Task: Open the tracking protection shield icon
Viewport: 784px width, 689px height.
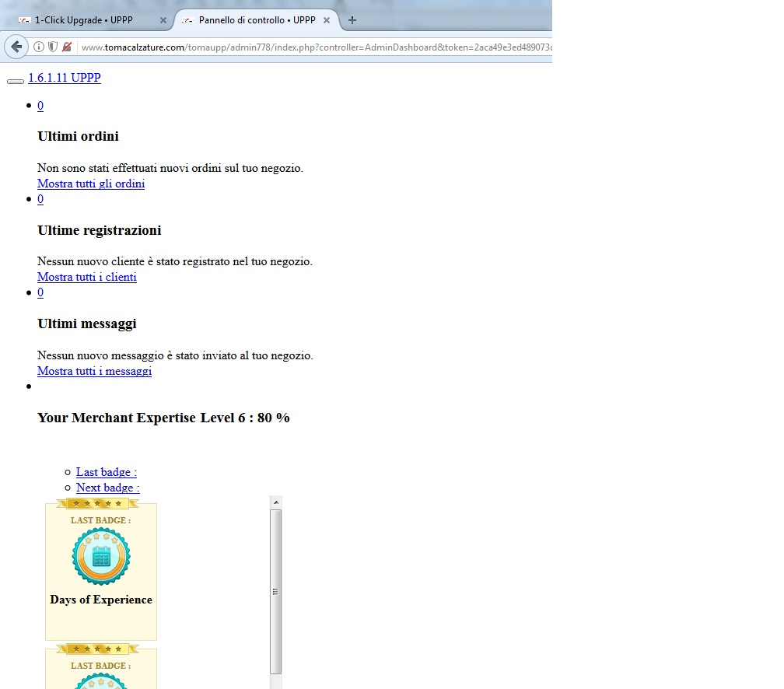Action: pyautogui.click(x=53, y=47)
